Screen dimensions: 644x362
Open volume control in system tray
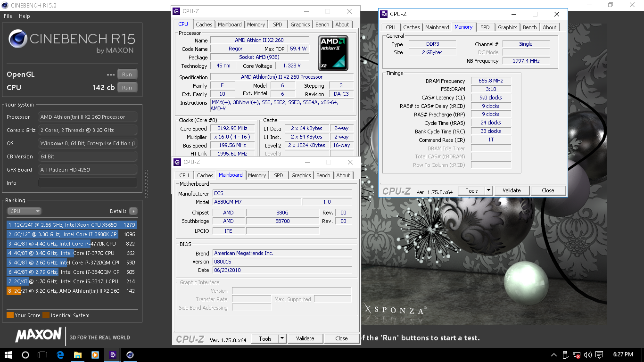coord(587,355)
